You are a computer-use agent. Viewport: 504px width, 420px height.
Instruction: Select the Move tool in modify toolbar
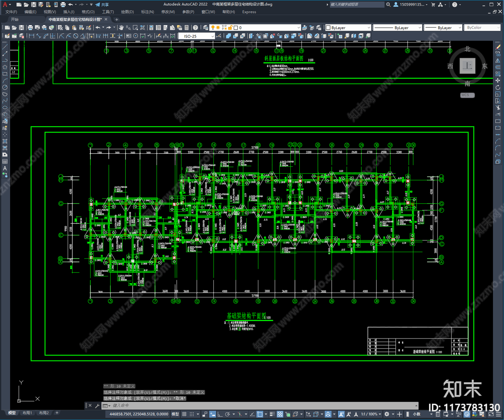[x=498, y=81]
